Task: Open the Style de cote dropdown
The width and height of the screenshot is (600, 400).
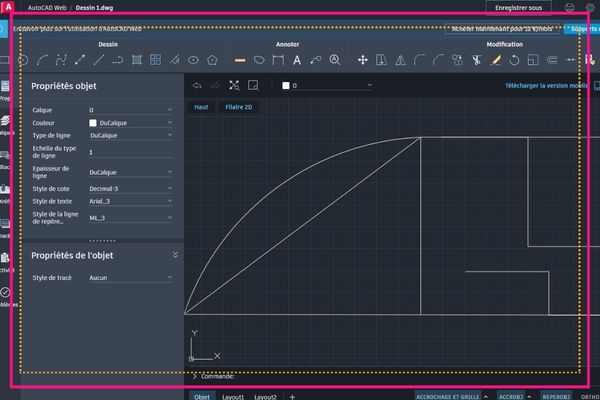Action: click(x=130, y=188)
